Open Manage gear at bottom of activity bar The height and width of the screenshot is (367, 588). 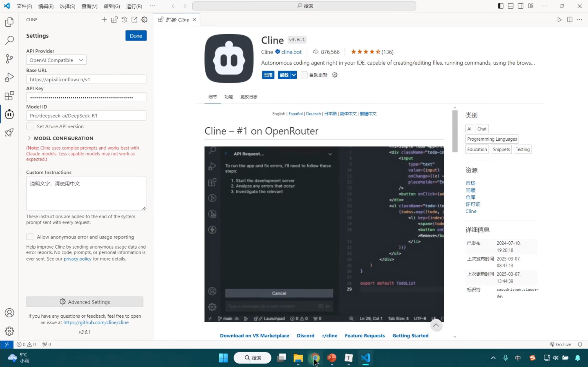tap(9, 331)
